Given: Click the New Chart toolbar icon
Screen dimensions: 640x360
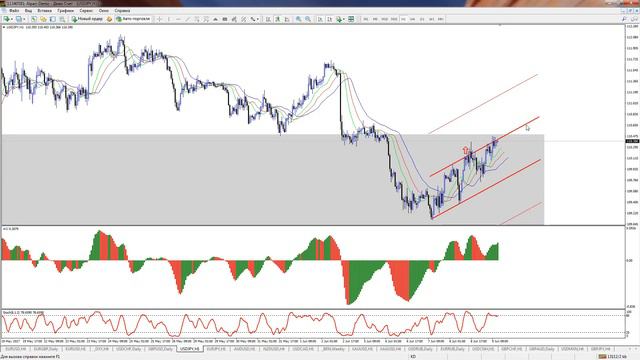Looking at the screenshot, I should click(x=6, y=19).
